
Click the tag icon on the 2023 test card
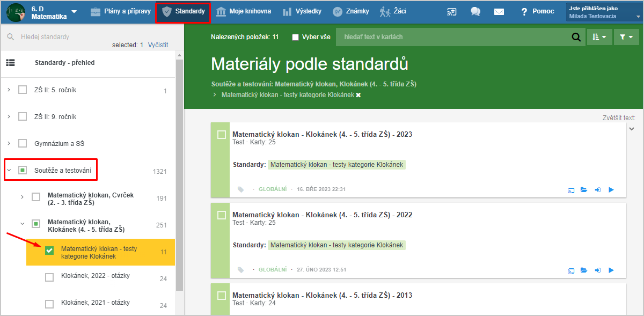pyautogui.click(x=241, y=189)
